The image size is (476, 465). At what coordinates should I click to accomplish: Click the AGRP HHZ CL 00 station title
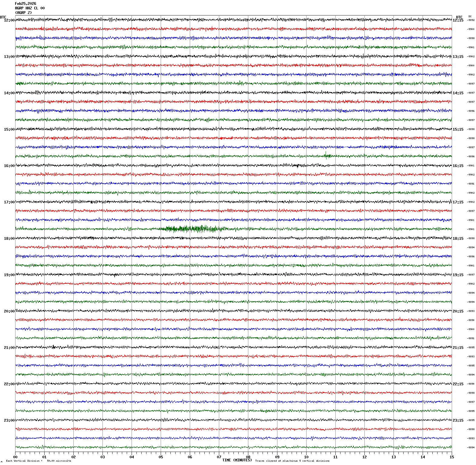click(x=30, y=8)
